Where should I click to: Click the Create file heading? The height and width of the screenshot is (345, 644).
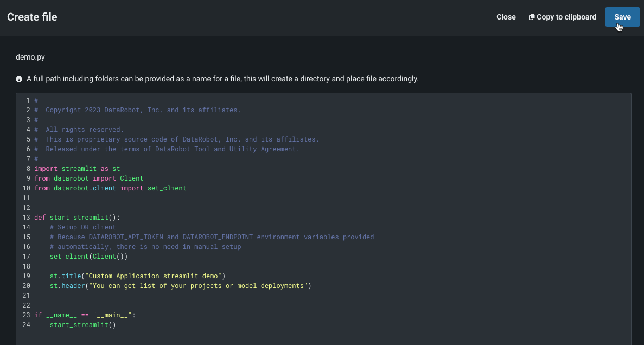[x=32, y=17]
